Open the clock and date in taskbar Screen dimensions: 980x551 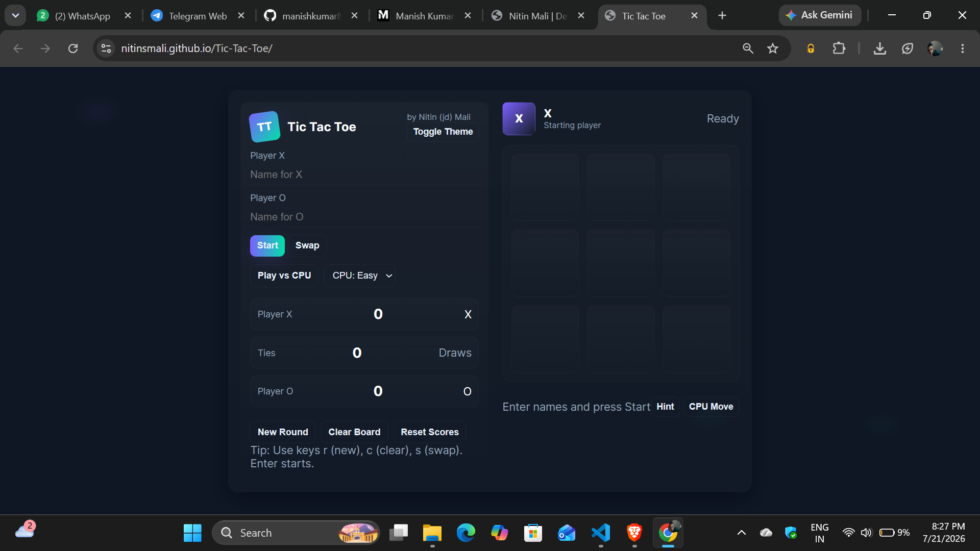pyautogui.click(x=944, y=533)
